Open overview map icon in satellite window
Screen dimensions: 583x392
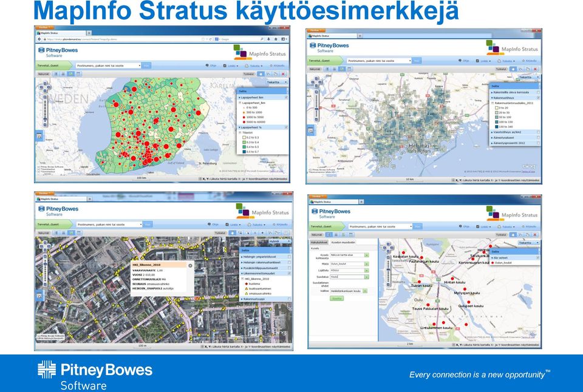[39, 296]
